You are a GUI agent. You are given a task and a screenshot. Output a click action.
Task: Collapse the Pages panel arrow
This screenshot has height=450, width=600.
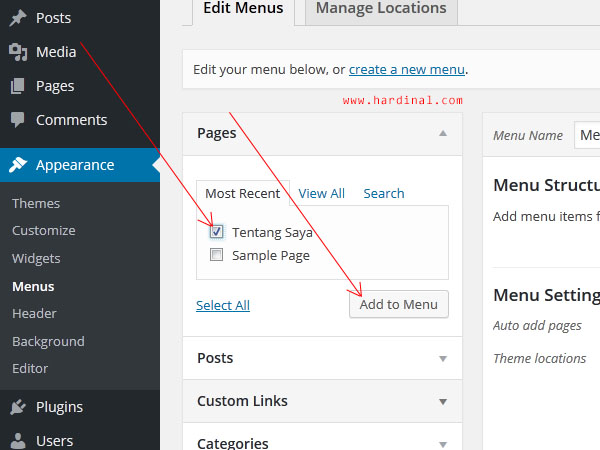tap(443, 134)
